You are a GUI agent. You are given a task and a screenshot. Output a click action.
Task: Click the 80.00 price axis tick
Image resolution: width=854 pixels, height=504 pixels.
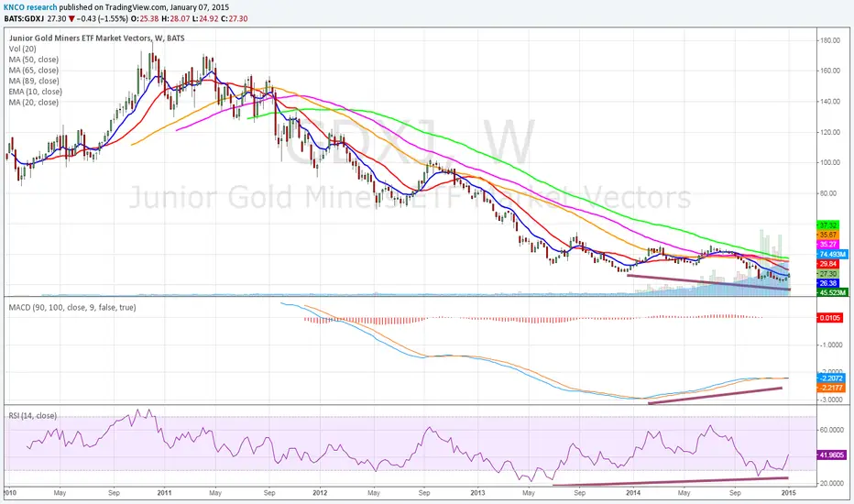[x=827, y=192]
